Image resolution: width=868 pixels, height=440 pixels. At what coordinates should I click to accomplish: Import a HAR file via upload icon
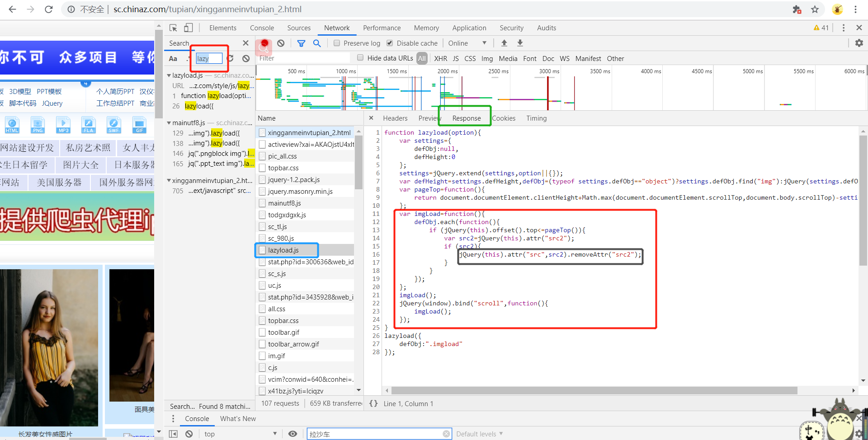[504, 43]
